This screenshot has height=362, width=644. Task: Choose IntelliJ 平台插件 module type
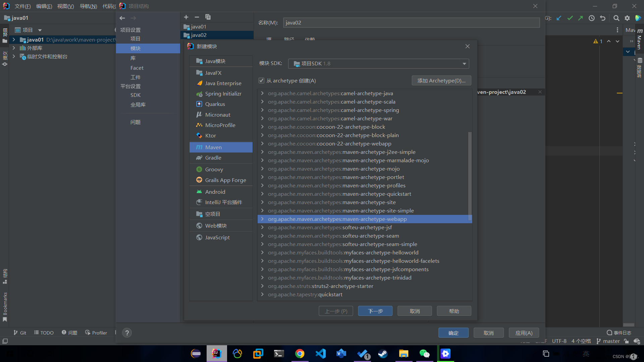221,202
